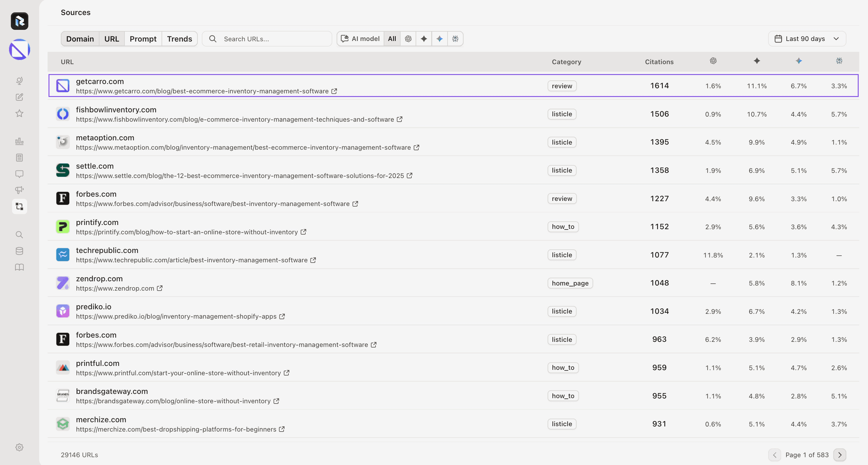This screenshot has width=868, height=465.
Task: Open external link icon for zendrop.com URL
Action: pyautogui.click(x=160, y=288)
